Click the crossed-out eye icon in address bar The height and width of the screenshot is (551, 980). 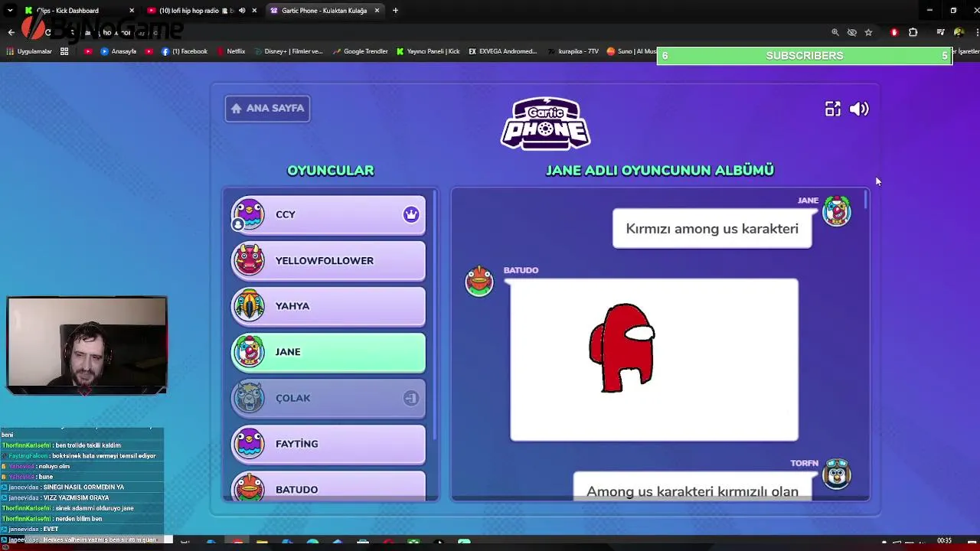(851, 32)
